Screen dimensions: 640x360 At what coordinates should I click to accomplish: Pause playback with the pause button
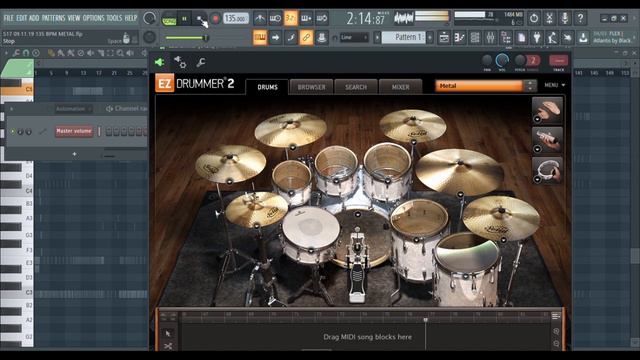coord(184,19)
